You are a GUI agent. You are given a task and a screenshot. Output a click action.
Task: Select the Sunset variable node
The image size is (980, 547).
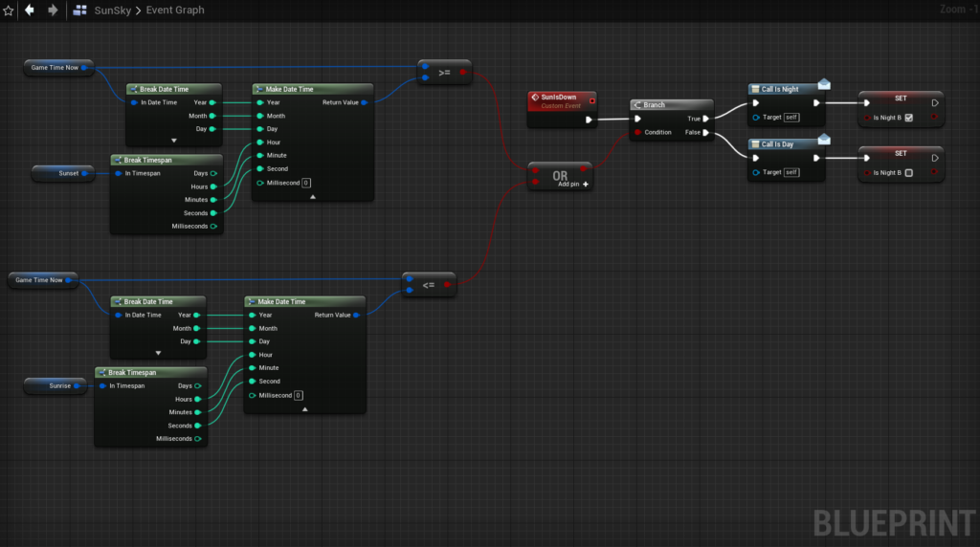click(x=63, y=173)
